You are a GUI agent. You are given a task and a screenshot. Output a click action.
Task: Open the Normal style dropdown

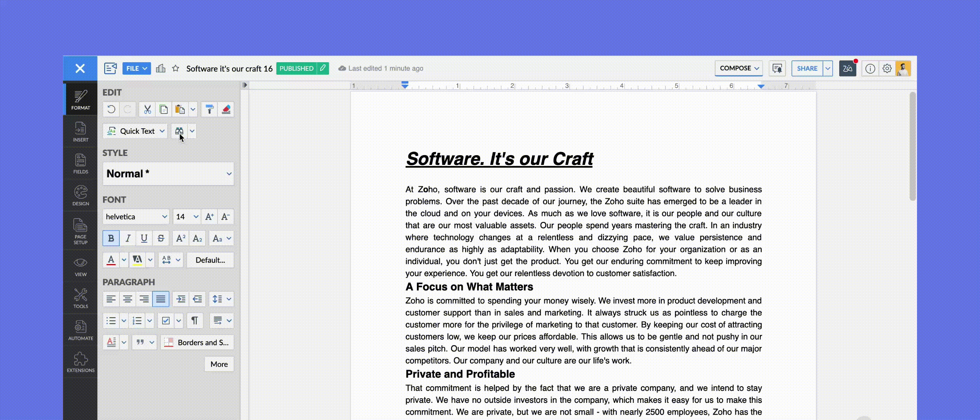click(168, 174)
